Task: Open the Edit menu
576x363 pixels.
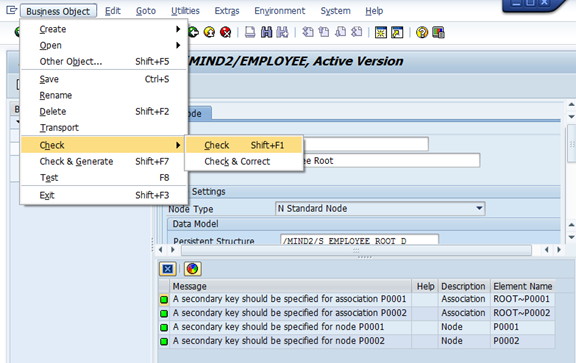Action: (x=113, y=11)
